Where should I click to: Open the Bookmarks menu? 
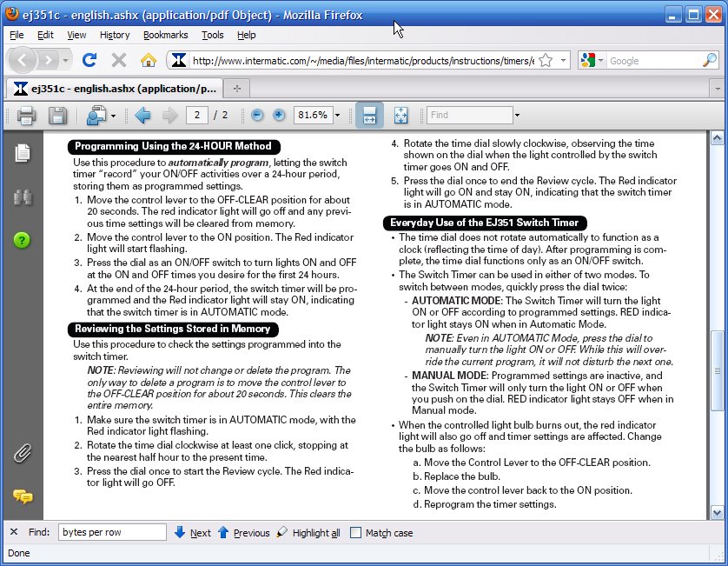click(x=165, y=35)
